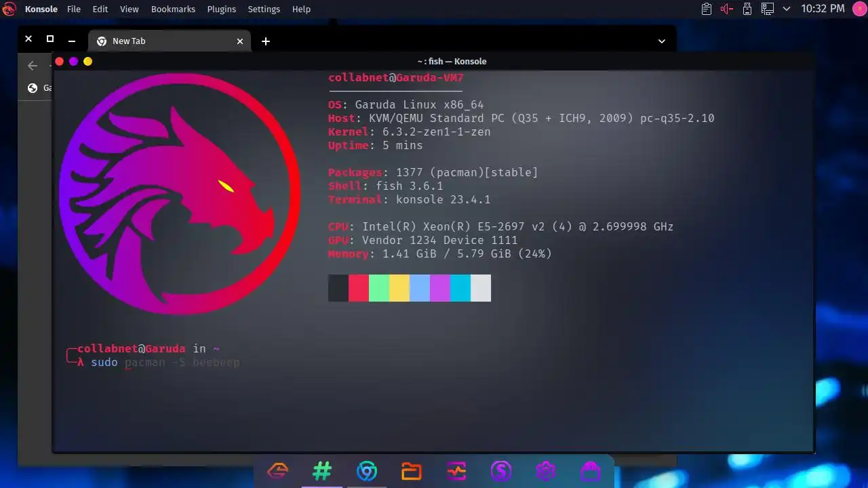The image size is (868, 488).
Task: Click the red color block in neofetch palette
Action: click(x=359, y=288)
